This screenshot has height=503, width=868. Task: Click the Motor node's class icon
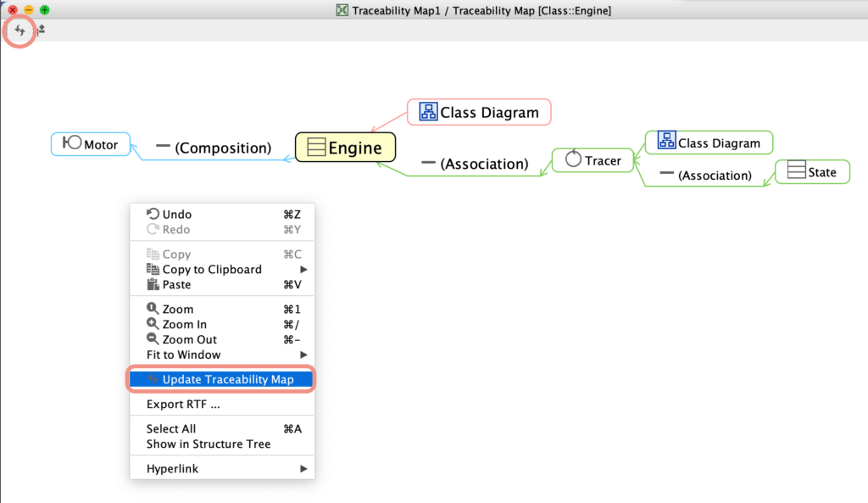[x=72, y=144]
